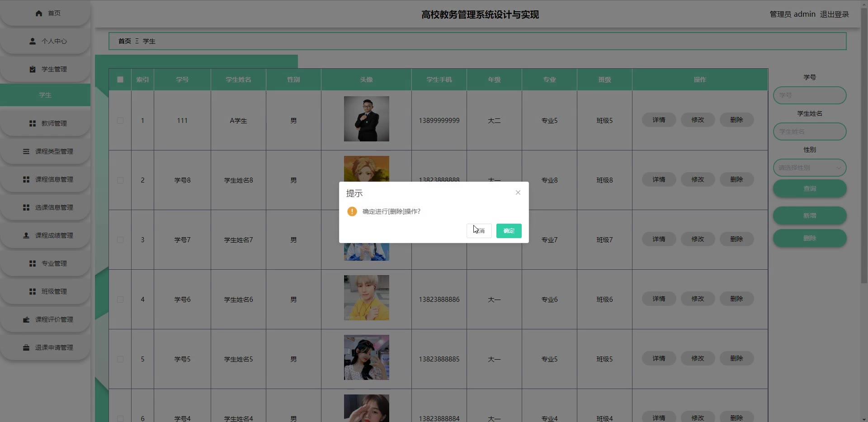The image size is (868, 422).
Task: Click 首页 in the breadcrumb
Action: [x=125, y=41]
